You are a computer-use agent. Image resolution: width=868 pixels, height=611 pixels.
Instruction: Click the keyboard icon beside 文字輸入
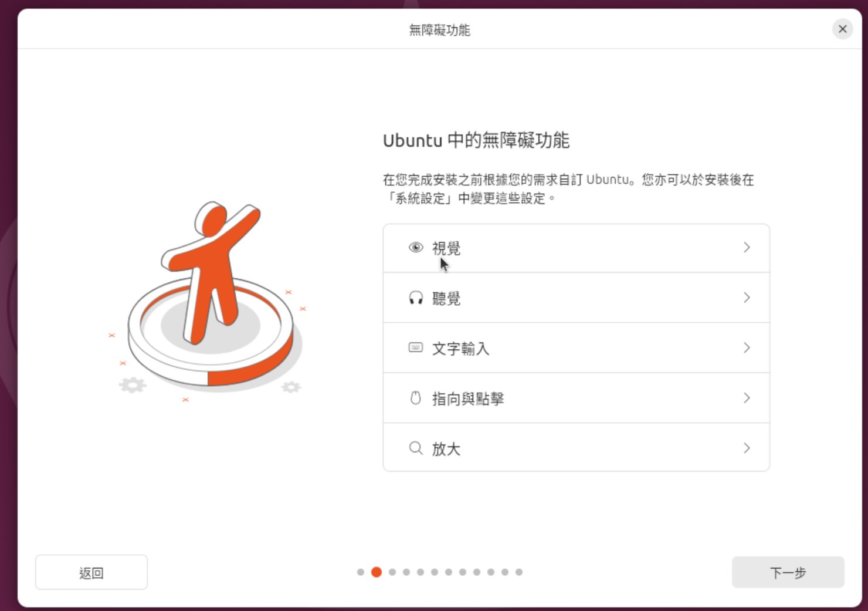tap(416, 348)
